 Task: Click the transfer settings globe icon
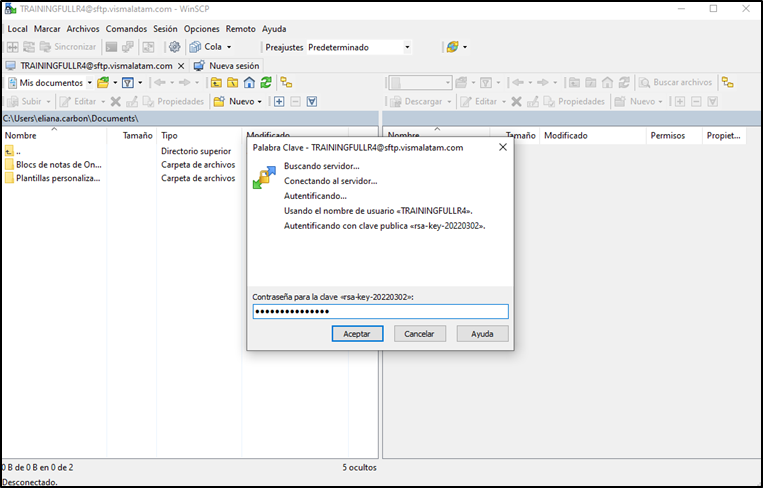(453, 47)
